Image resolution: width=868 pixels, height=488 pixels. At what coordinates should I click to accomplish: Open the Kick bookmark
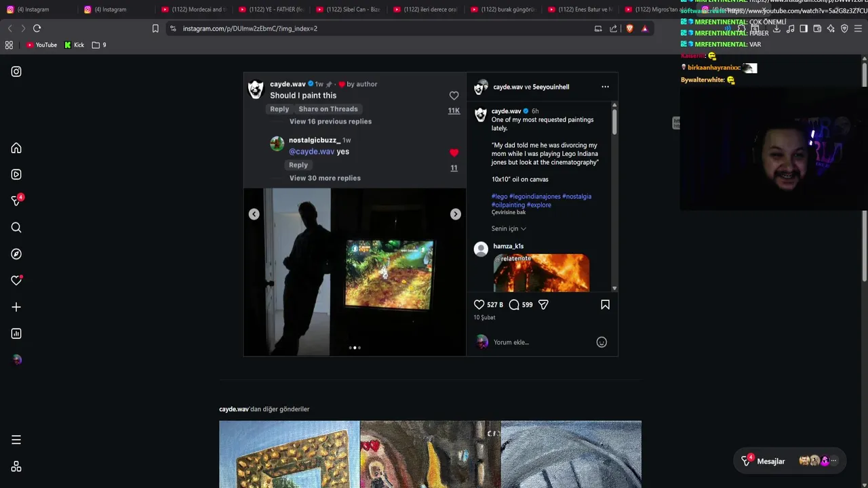(x=74, y=45)
